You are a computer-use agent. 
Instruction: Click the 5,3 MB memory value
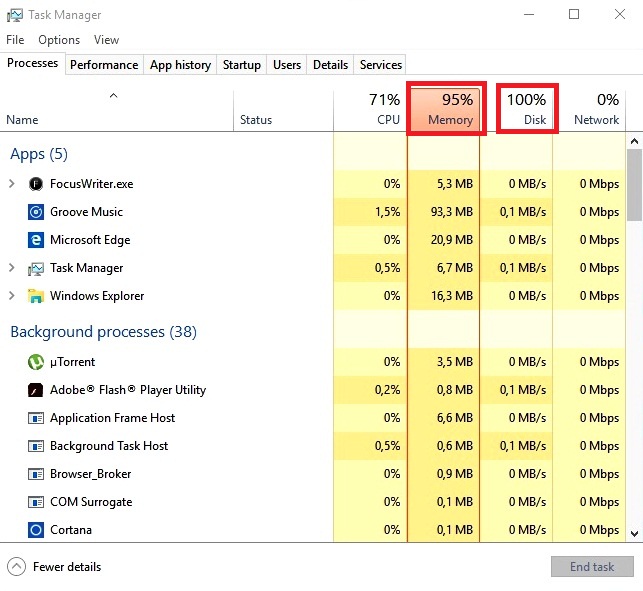pos(455,184)
